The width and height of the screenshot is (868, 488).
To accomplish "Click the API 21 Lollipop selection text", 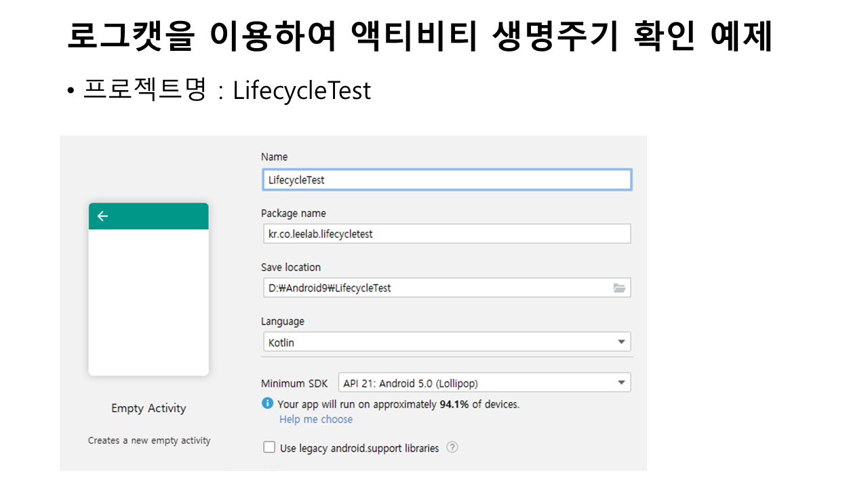I will pos(415,383).
